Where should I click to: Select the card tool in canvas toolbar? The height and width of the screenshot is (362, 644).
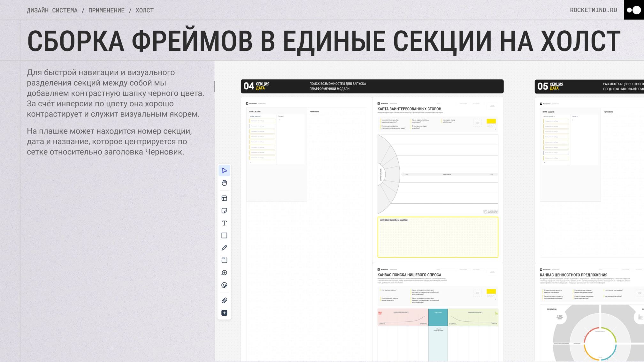click(224, 260)
